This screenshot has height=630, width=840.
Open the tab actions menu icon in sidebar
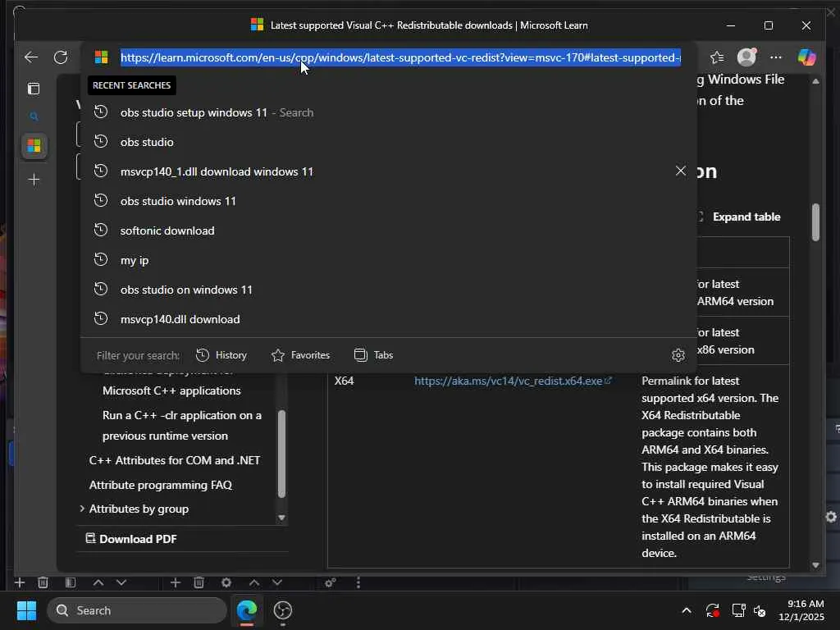[x=34, y=89]
